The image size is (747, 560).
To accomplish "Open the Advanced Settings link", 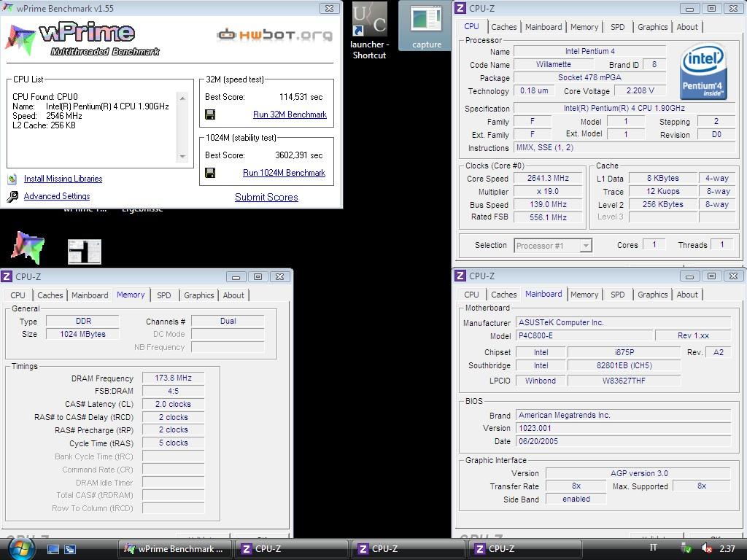I will (57, 196).
